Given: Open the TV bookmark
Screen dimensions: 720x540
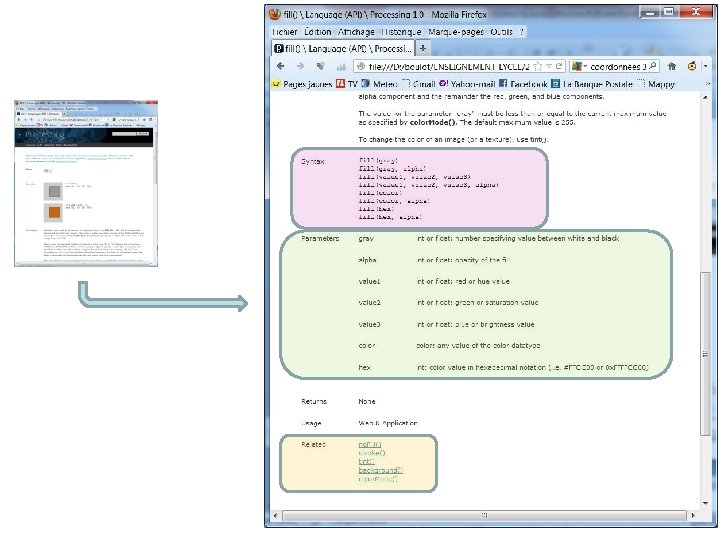Looking at the screenshot, I should click(347, 84).
